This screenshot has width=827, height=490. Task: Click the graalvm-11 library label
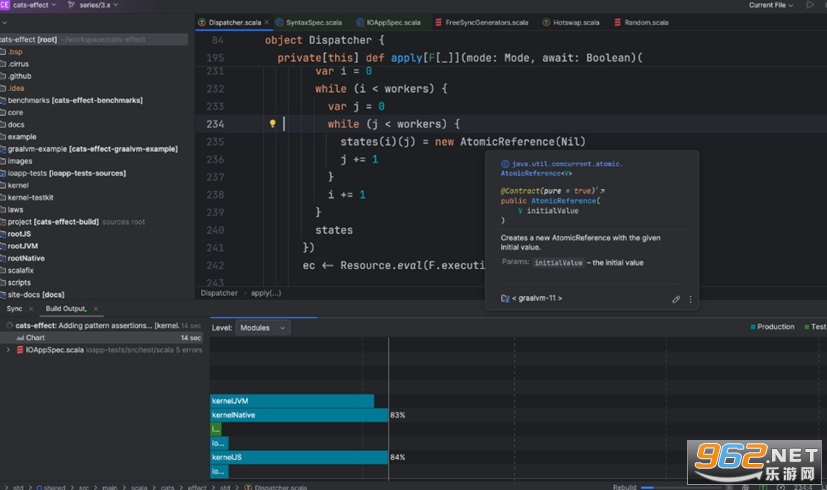(537, 298)
